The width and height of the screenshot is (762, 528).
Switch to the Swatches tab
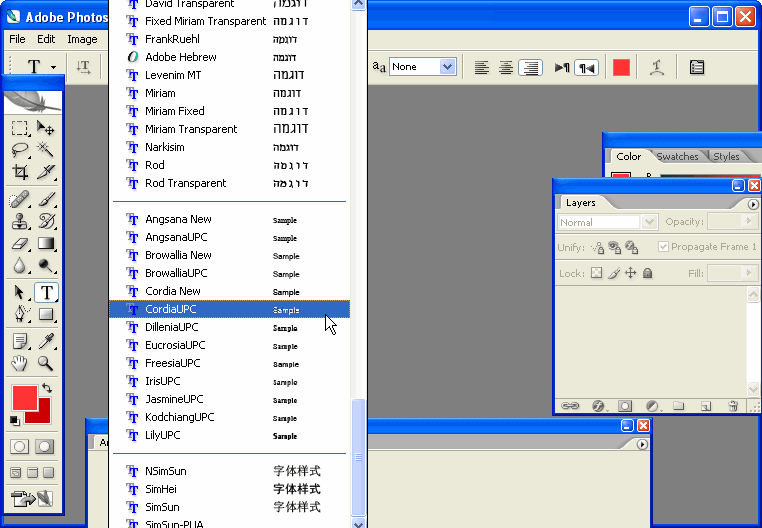click(677, 157)
